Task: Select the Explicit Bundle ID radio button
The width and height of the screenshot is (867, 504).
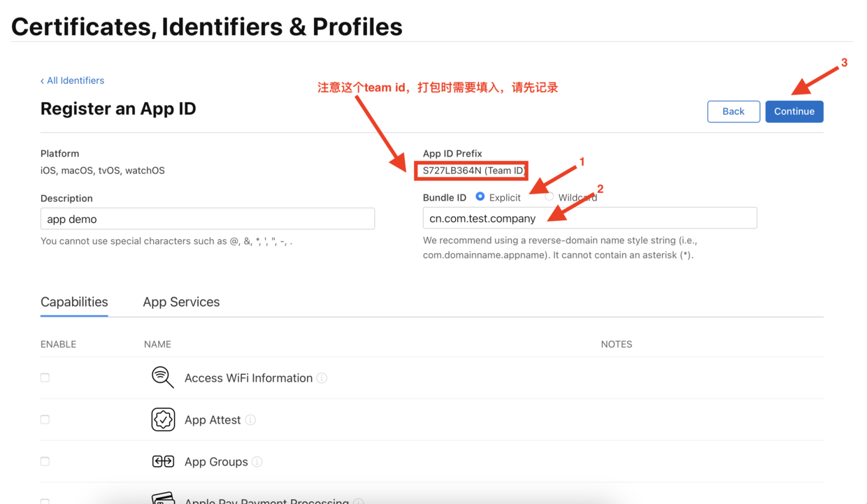Action: (x=480, y=197)
